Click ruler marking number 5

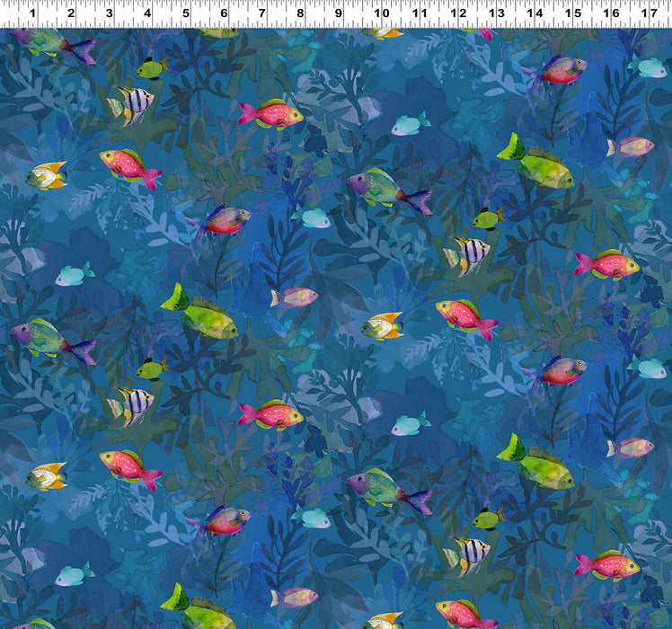click(x=185, y=13)
